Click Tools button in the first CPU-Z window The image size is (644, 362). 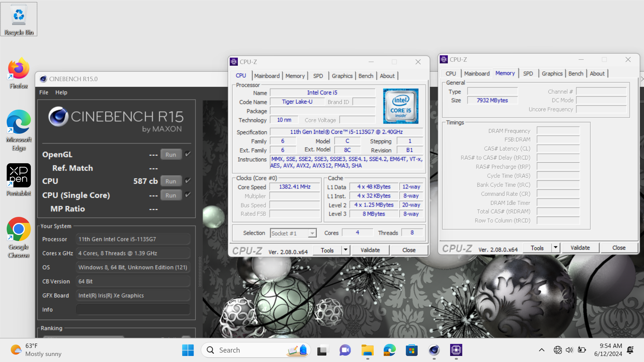[327, 250]
